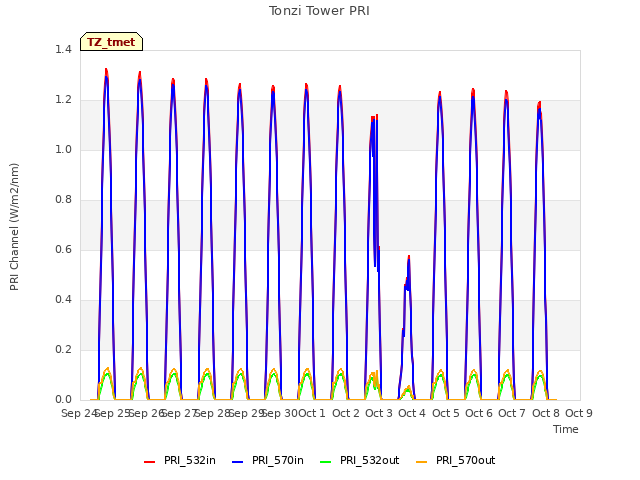Image resolution: width=640 pixels, height=480 pixels.
Task: Click the low Oct 4 peak on the chart
Action: (x=409, y=257)
